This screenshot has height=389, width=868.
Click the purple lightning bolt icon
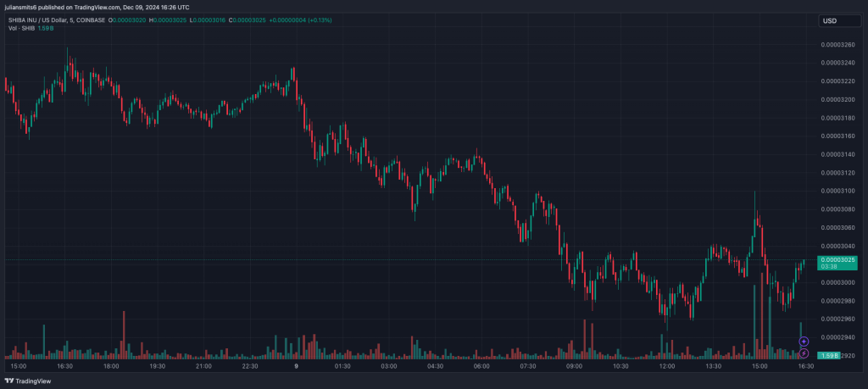[804, 353]
